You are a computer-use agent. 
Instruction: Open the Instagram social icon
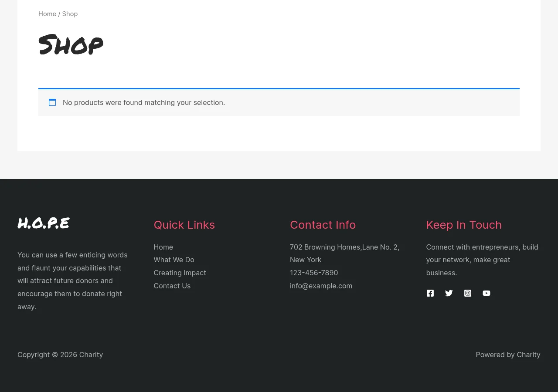click(x=468, y=293)
